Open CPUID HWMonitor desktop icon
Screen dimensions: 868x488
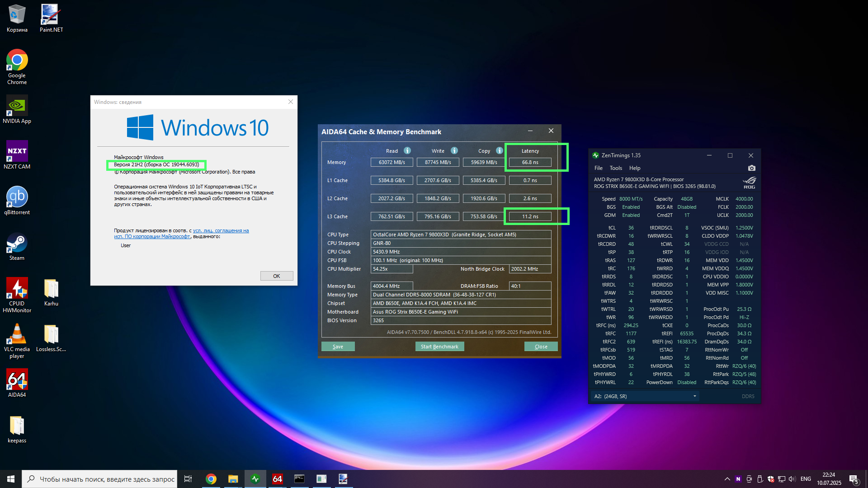click(x=17, y=295)
